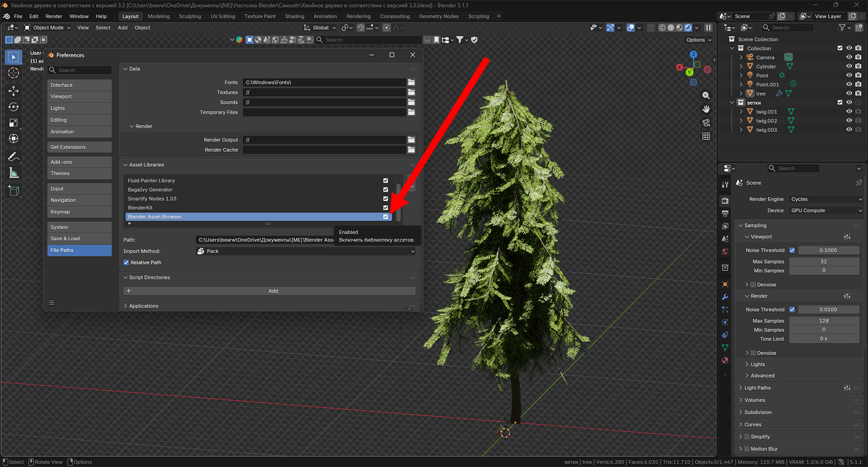Screen dimensions: 868x467
Task: Click the Preferences search field
Action: point(80,70)
